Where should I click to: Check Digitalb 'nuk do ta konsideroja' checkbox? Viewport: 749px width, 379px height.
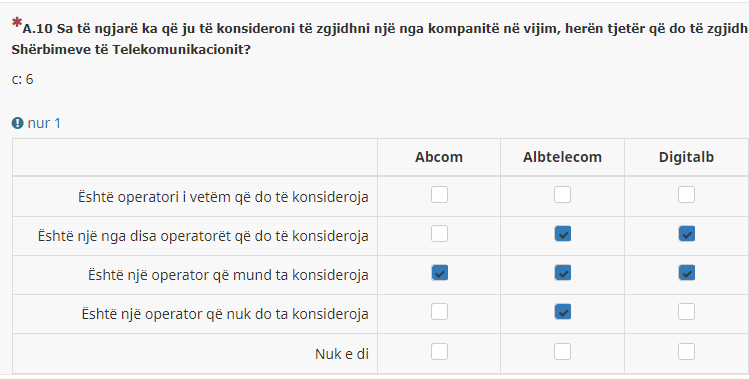[x=686, y=312]
